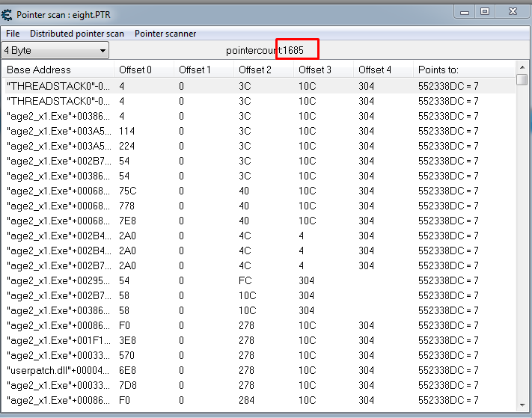The height and width of the screenshot is (418, 532).
Task: Open the Pointer scanner menu
Action: coord(165,34)
